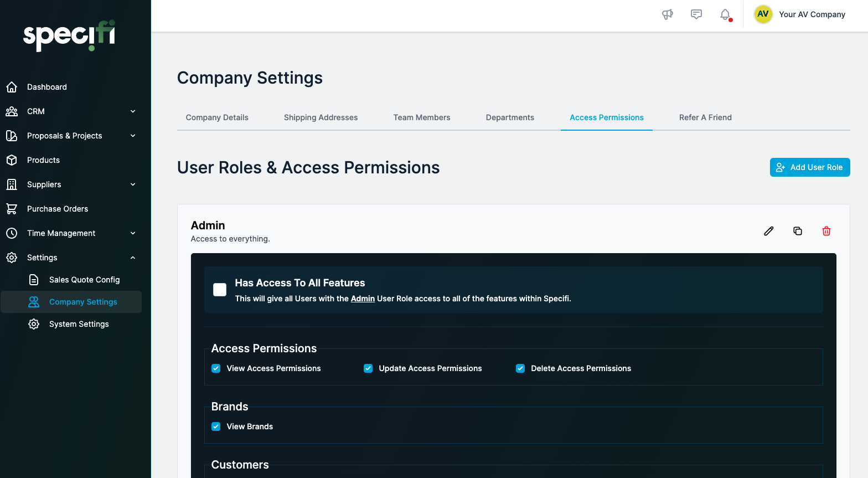Open the Team Members tab
The width and height of the screenshot is (868, 478).
(422, 117)
